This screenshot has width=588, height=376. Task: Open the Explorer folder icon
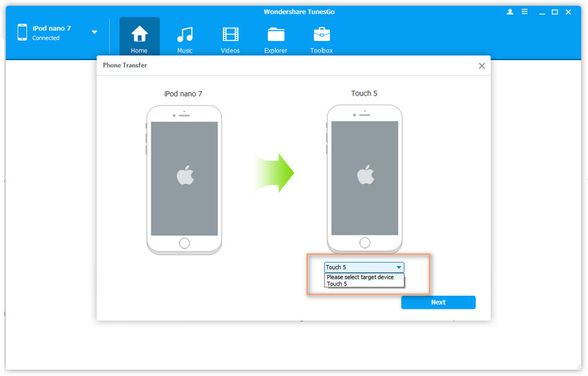coord(275,35)
